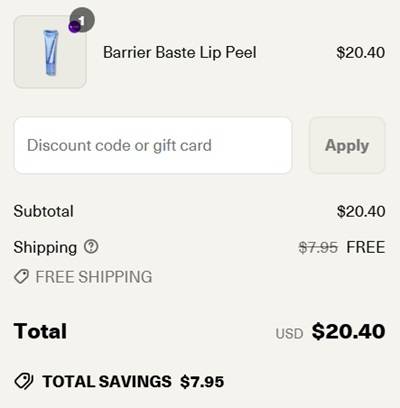Click the Barrier Baste Lip Peel product name
400x408 pixels.
180,52
